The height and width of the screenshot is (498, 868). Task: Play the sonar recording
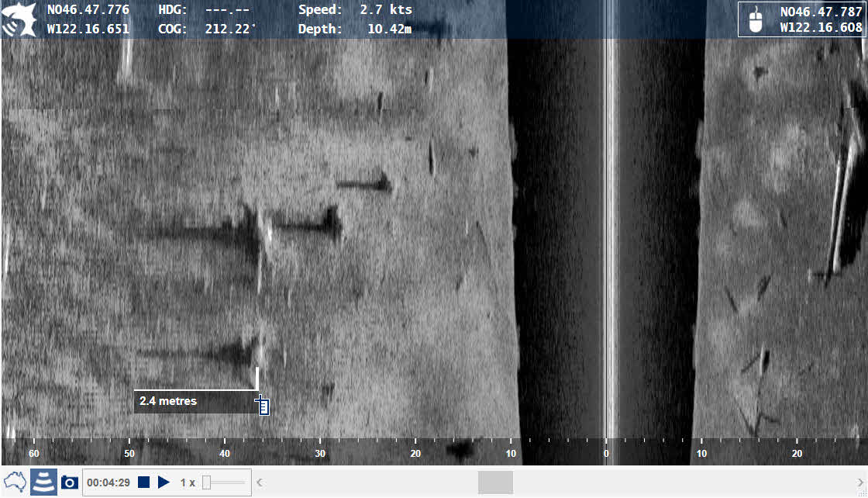point(164,482)
